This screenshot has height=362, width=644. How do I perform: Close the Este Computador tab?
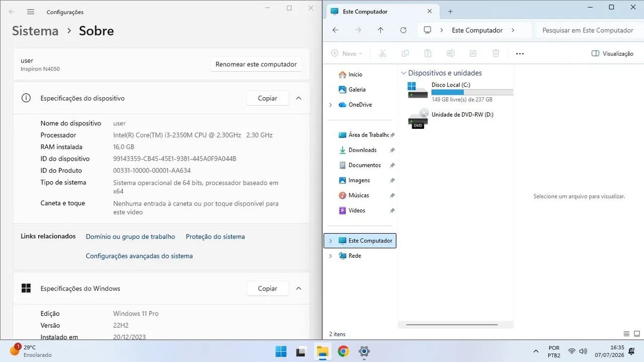(x=430, y=11)
